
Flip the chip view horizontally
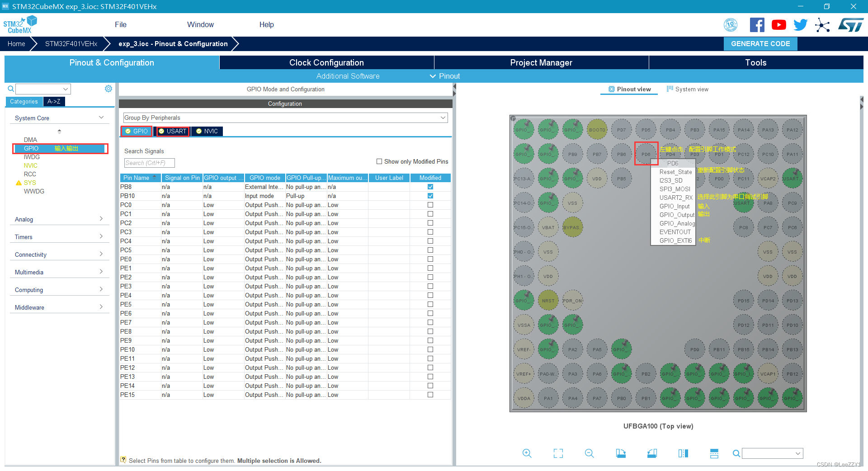click(x=683, y=453)
